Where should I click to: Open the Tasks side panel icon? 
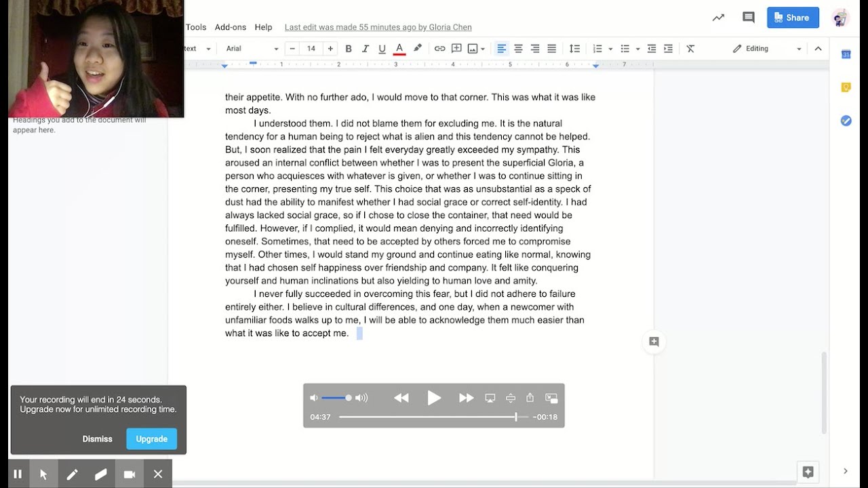[x=846, y=120]
